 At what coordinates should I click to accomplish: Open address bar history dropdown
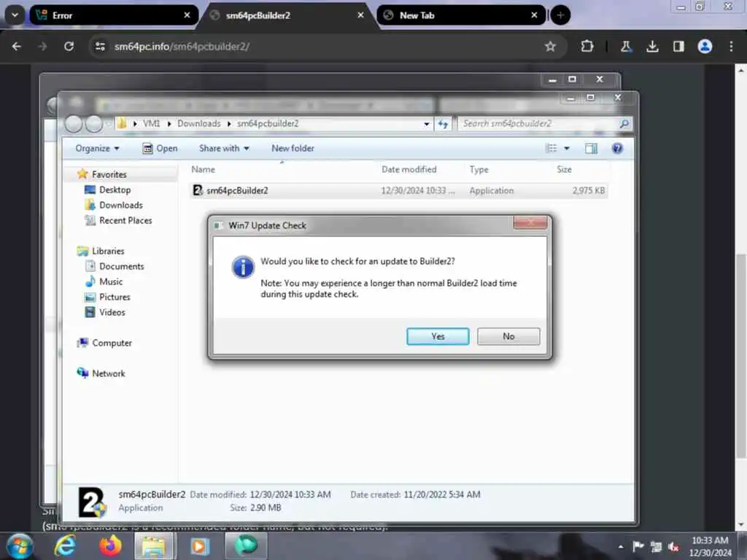click(426, 124)
